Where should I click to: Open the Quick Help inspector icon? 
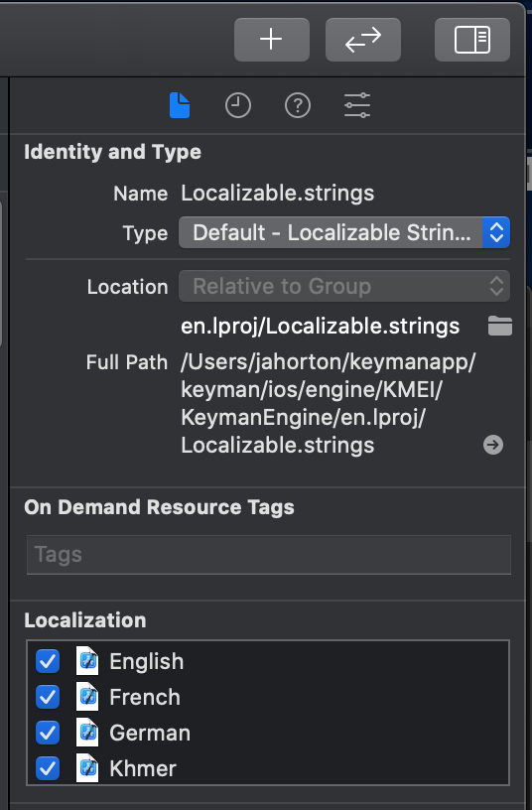coord(298,105)
